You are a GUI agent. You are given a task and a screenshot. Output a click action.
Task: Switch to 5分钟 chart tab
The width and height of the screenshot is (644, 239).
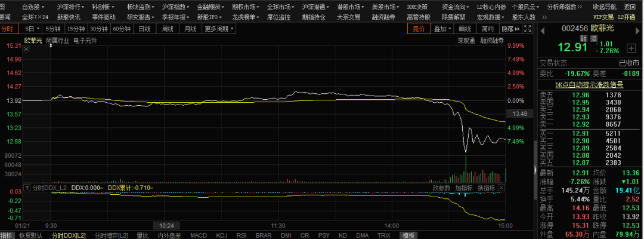(x=53, y=29)
